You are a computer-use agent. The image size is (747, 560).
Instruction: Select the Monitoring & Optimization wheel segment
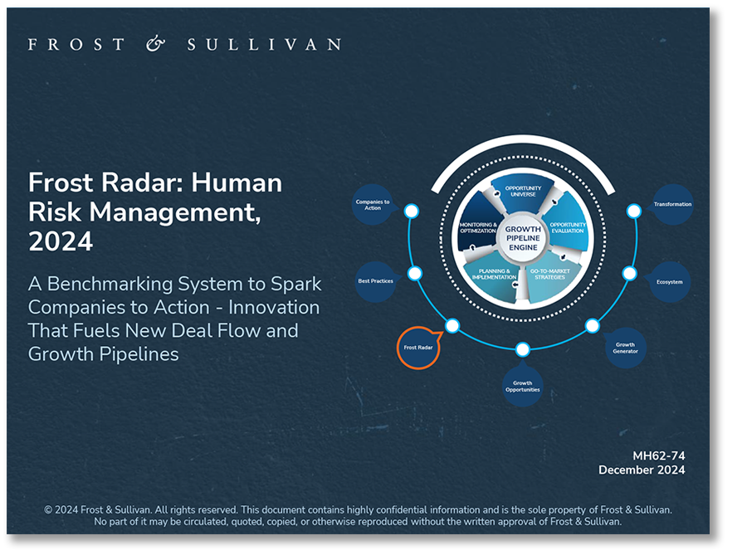(x=478, y=227)
